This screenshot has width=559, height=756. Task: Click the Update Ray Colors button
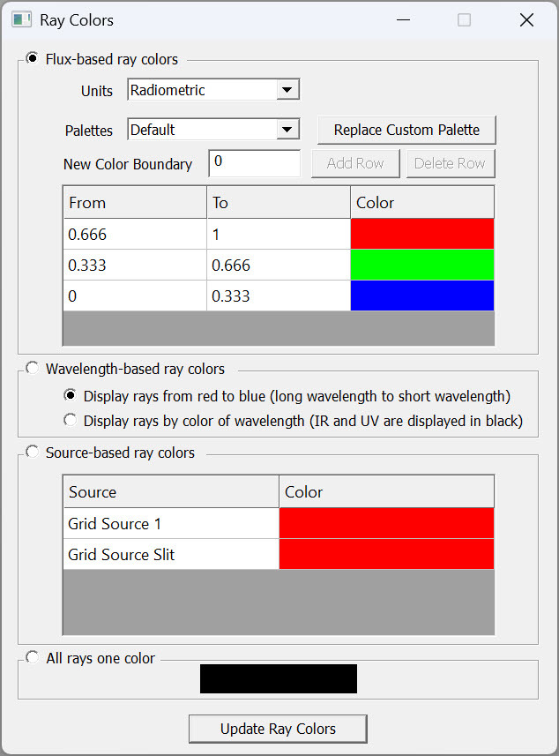click(278, 729)
